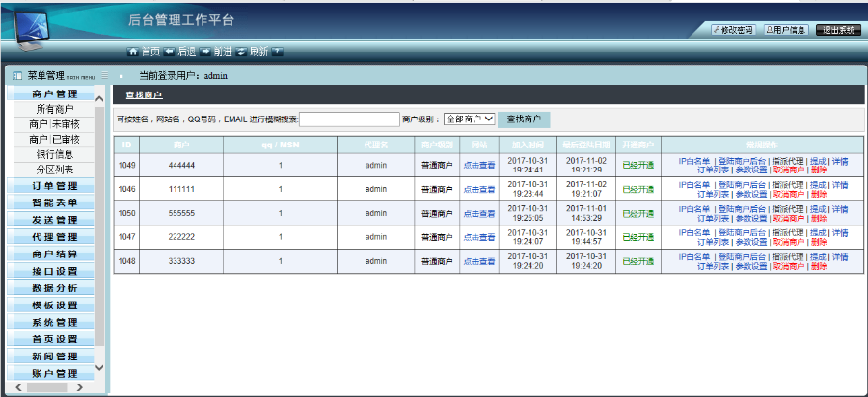This screenshot has height=397, width=868.
Task: Open 修改密码 change password button
Action: click(732, 30)
